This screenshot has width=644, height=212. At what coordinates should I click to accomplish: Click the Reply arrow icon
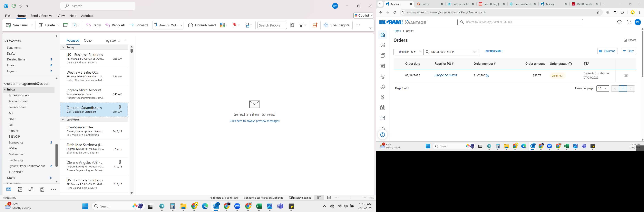click(x=88, y=25)
